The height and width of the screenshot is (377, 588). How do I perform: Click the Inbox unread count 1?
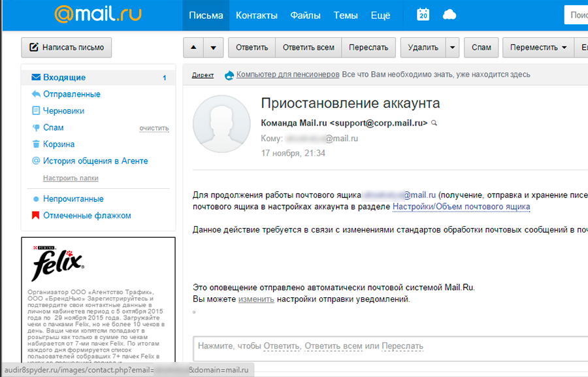(164, 78)
